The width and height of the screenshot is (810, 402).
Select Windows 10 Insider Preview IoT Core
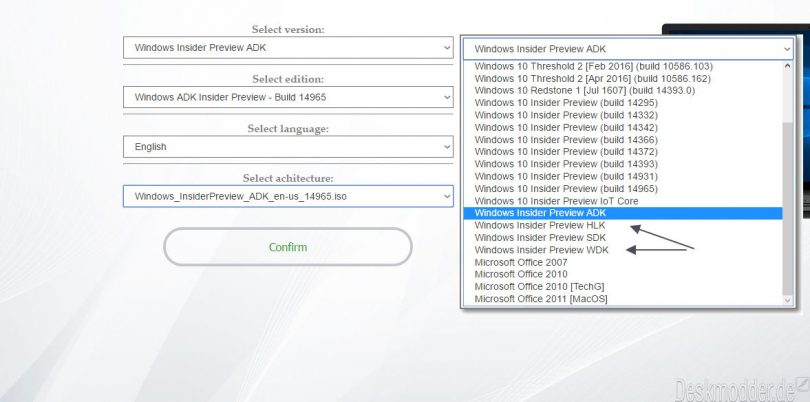point(556,201)
